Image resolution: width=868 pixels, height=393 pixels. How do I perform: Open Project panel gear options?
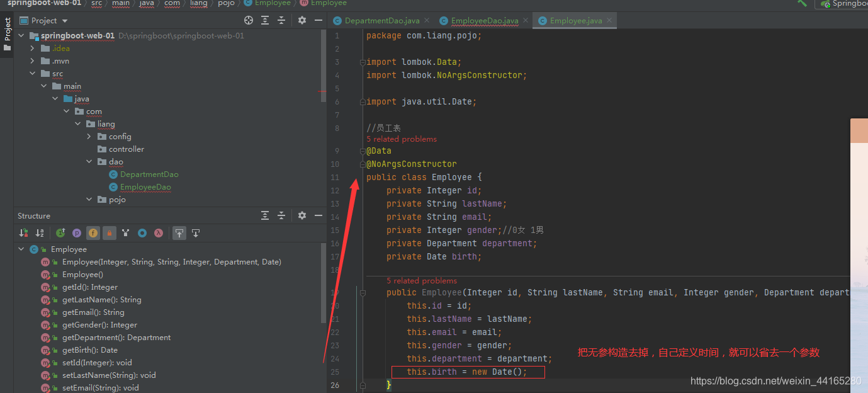pyautogui.click(x=302, y=20)
